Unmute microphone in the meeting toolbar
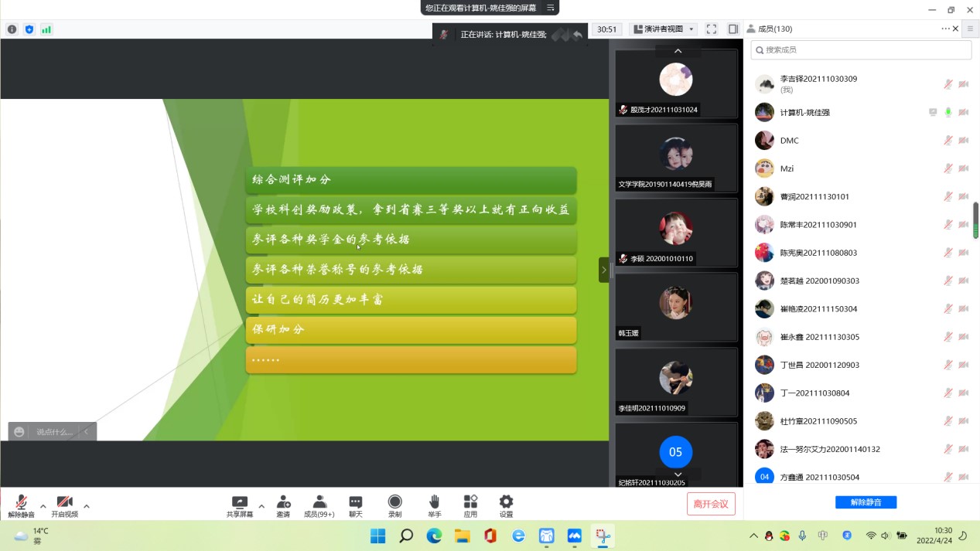Screen dimensions: 980x551 click(21, 506)
